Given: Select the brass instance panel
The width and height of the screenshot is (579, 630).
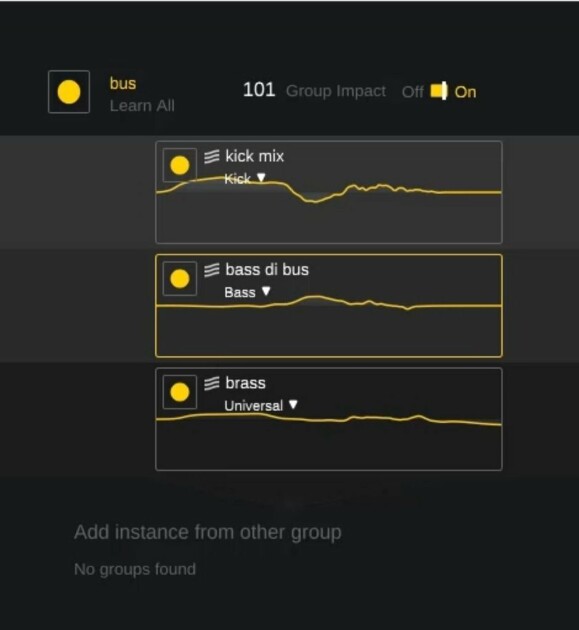Looking at the screenshot, I should click(329, 419).
